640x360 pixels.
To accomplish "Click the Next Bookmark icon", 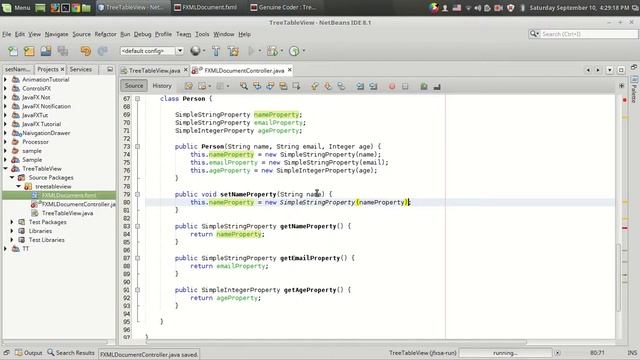I will coord(328,86).
